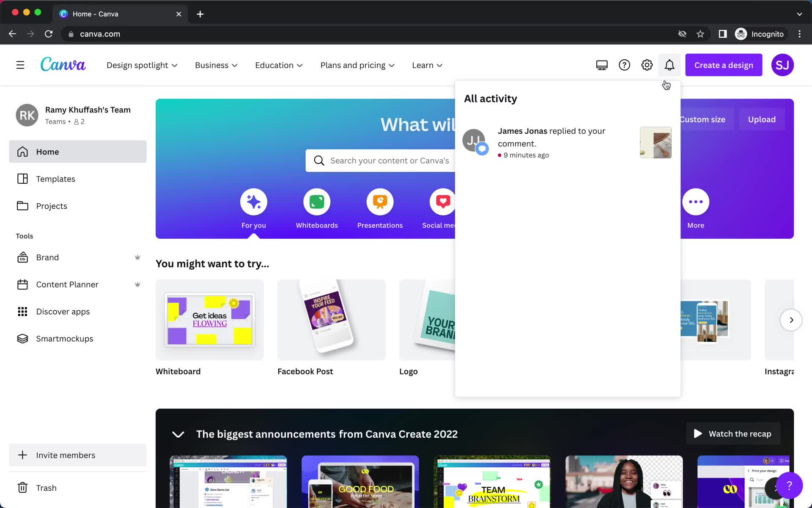Click the tracking protection eye icon
This screenshot has height=508, width=812.
click(x=682, y=34)
